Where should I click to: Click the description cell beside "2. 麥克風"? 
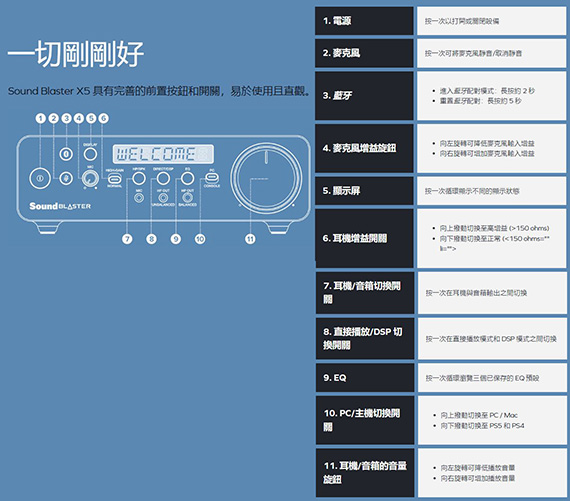tap(491, 53)
